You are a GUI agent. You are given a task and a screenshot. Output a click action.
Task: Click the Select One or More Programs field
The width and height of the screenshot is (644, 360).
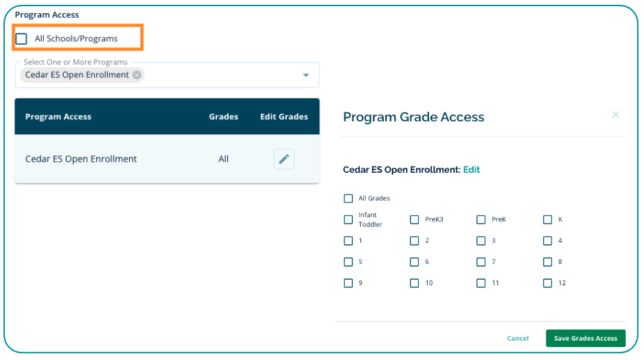click(220, 75)
